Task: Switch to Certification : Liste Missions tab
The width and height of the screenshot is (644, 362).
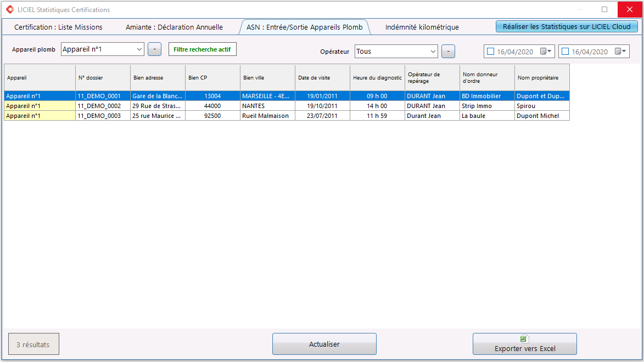Action: click(58, 27)
